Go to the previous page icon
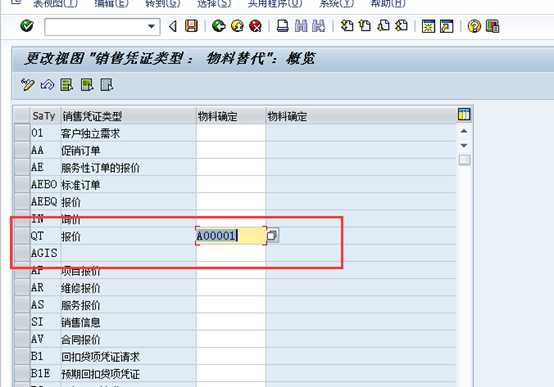 coord(365,26)
